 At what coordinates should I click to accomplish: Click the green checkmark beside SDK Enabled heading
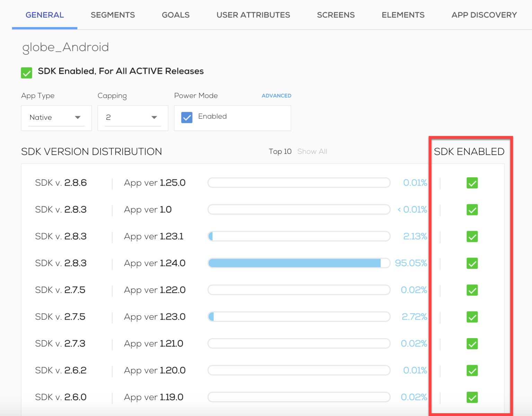pos(26,73)
